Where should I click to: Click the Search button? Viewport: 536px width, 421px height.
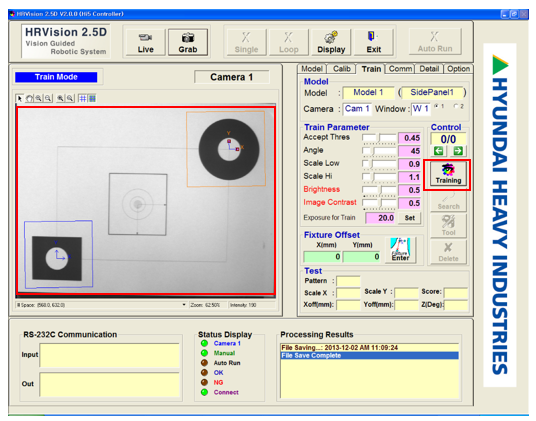tap(448, 201)
